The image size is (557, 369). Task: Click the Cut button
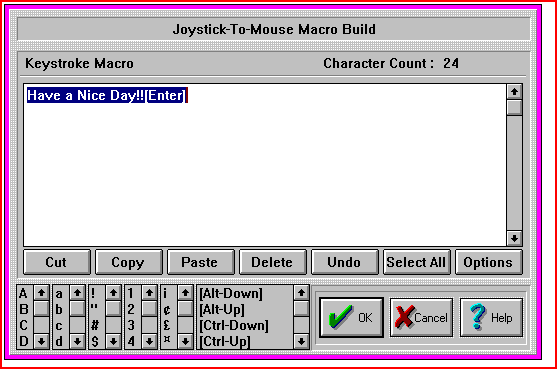click(x=57, y=262)
